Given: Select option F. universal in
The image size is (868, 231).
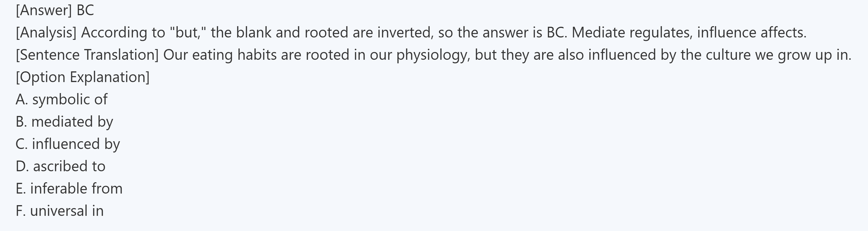Looking at the screenshot, I should click(x=60, y=211).
